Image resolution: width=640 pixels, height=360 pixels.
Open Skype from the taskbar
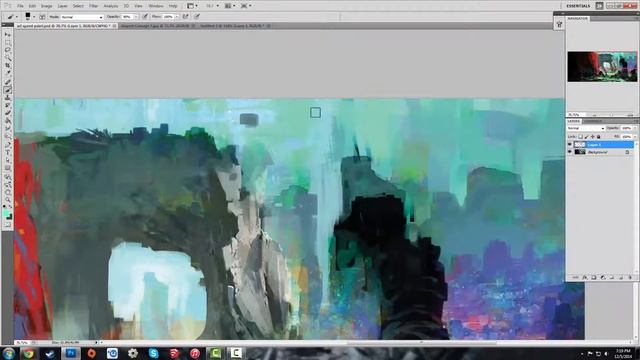(x=153, y=353)
